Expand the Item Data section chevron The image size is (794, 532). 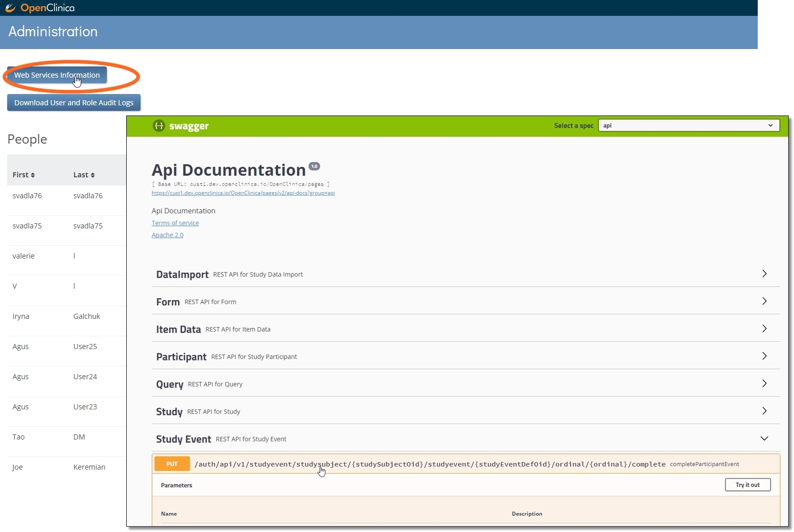[764, 329]
